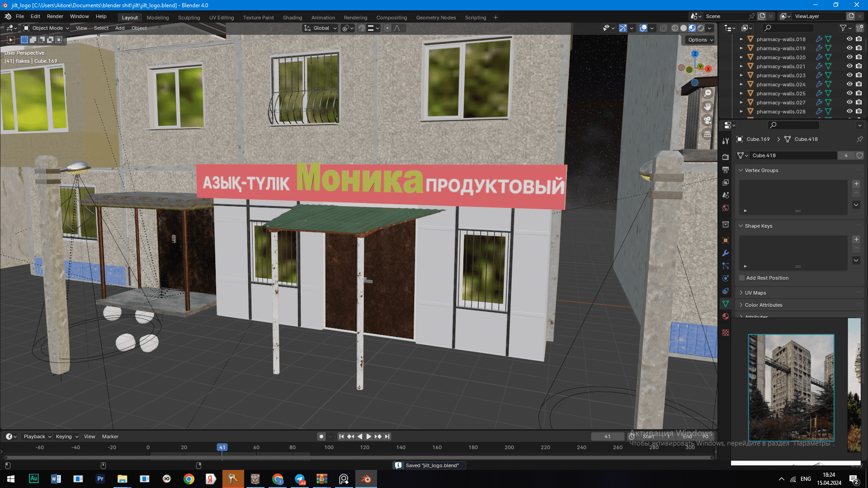Add a new shape key

pyautogui.click(x=856, y=239)
